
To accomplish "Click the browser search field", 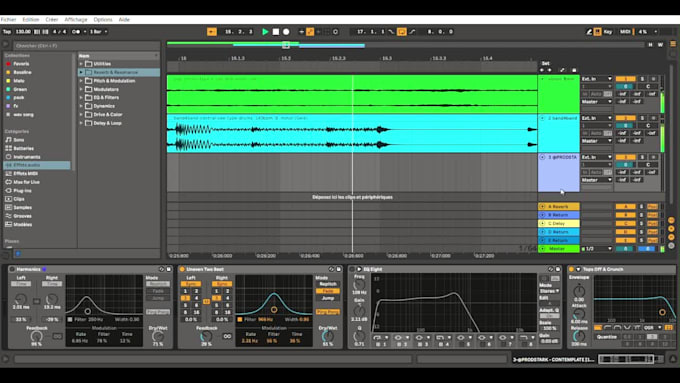I will tap(86, 46).
